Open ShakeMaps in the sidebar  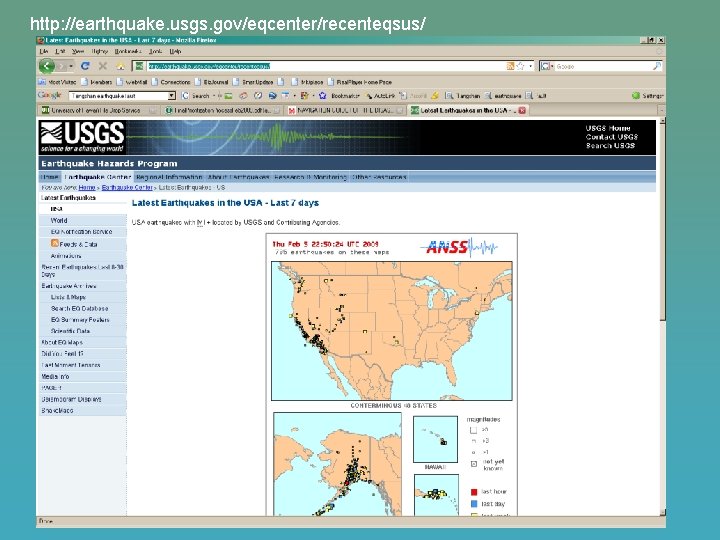coord(83,411)
